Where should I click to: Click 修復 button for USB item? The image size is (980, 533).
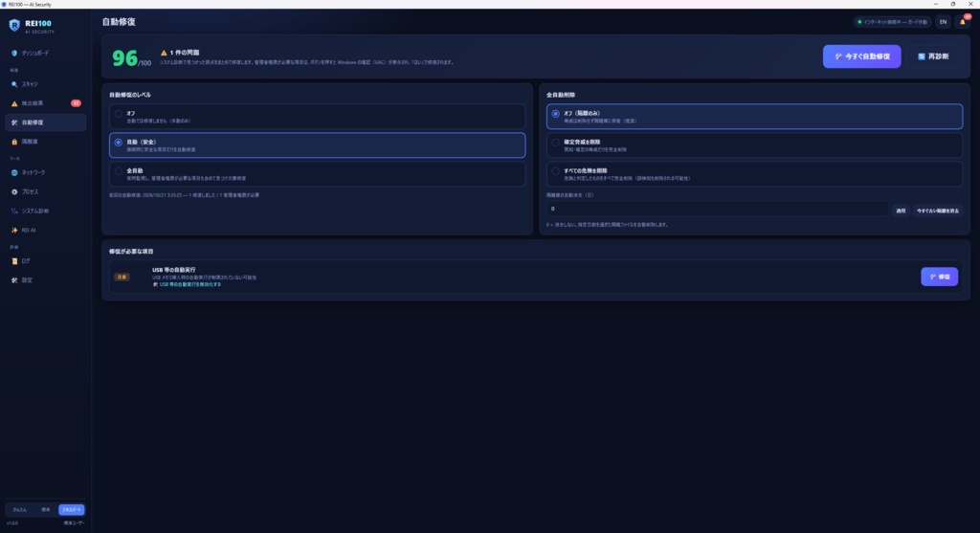point(940,277)
